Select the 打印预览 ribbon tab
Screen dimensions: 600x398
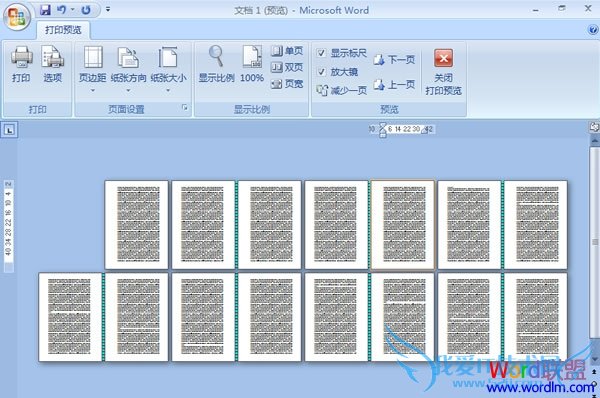coord(63,30)
